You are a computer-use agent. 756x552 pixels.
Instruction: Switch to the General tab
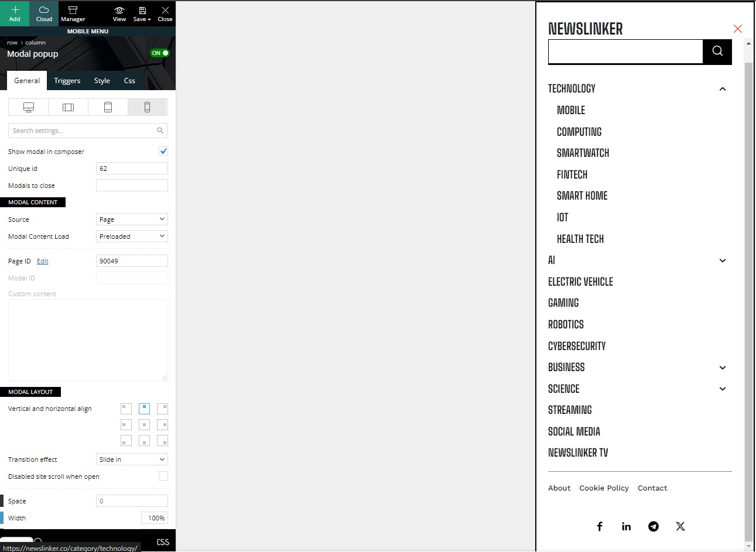[x=27, y=81]
